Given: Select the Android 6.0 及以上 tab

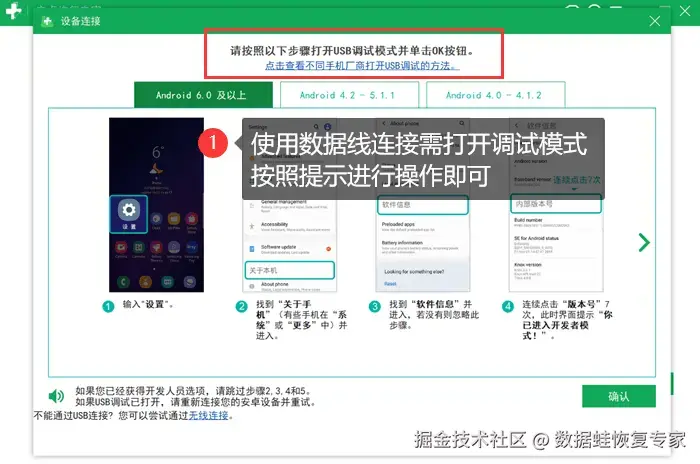Looking at the screenshot, I should [203, 95].
